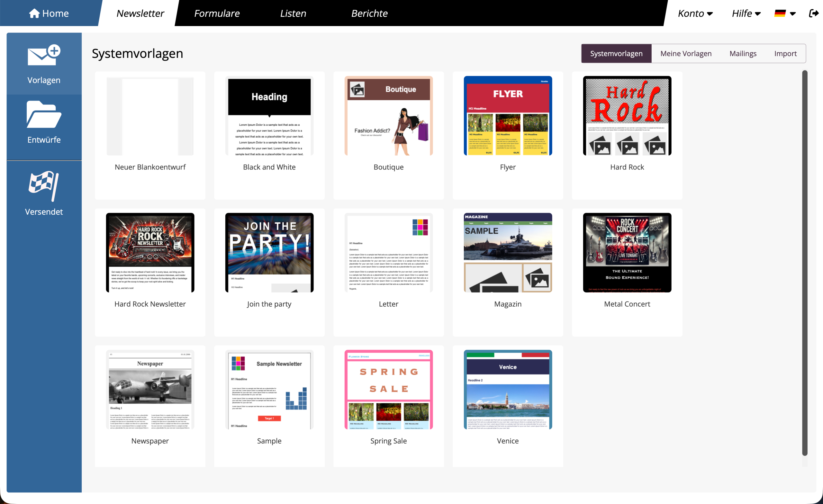Screen dimensions: 823x504
Task: Open the Versendet checkered flag icon
Action: coord(44,186)
